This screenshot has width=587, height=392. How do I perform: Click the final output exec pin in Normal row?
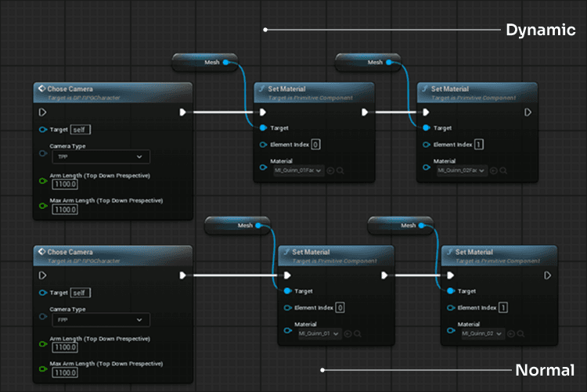[x=548, y=275]
